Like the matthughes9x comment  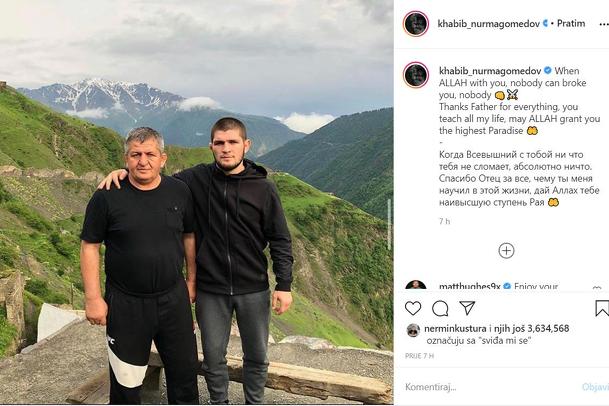[597, 288]
